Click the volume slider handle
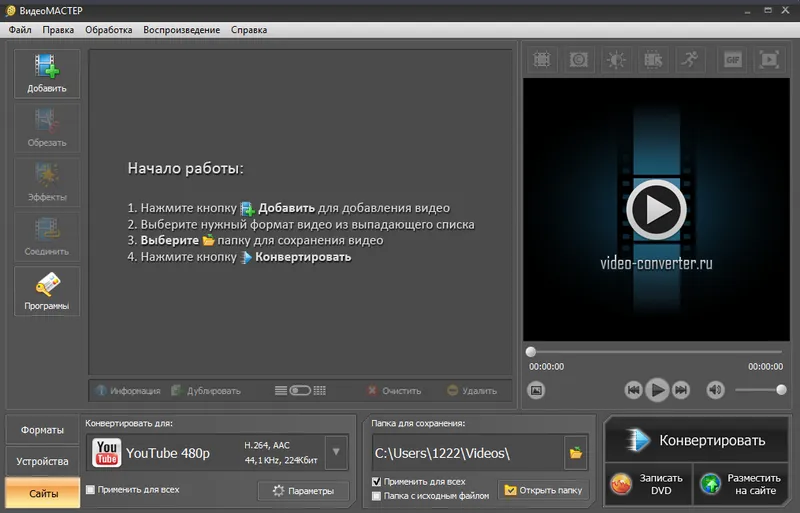Image resolution: width=800 pixels, height=513 pixels. click(781, 390)
